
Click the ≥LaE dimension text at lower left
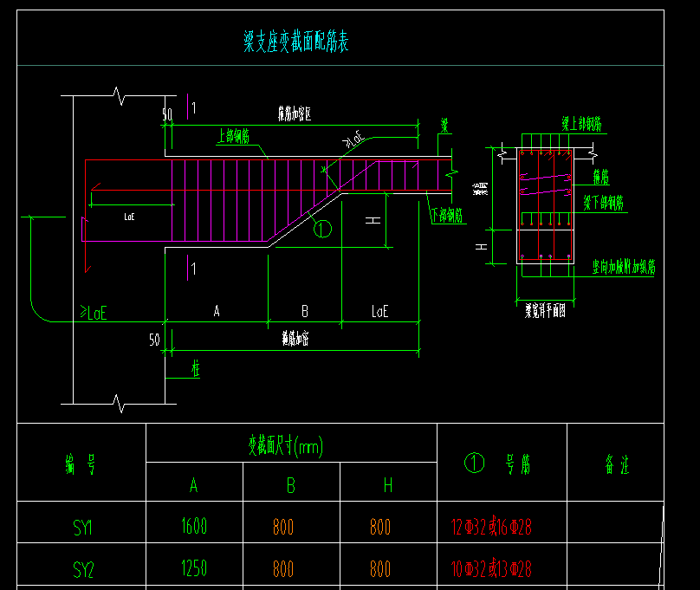tap(94, 313)
